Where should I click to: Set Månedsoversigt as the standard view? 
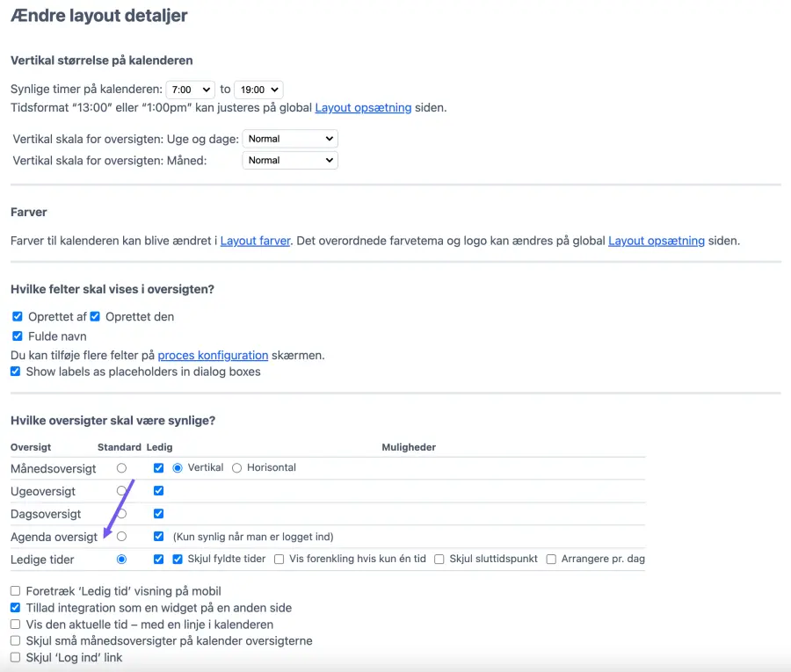point(121,468)
